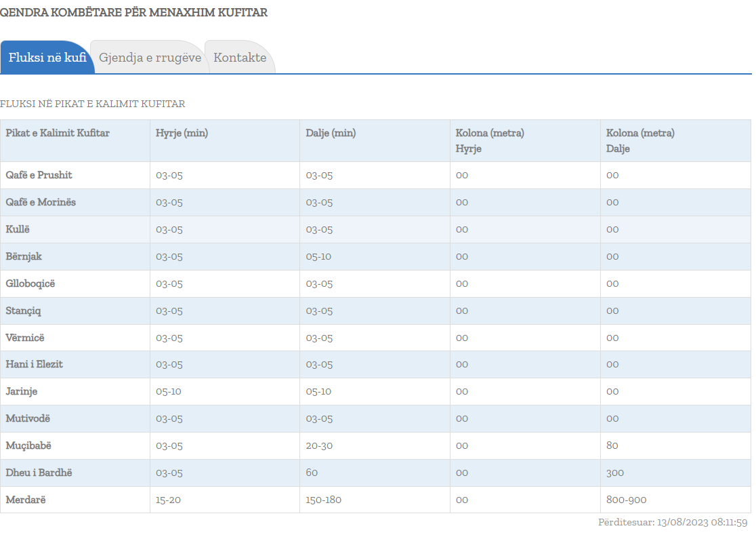Open the Kontakte tab
Viewport: 756px width, 539px height.
(x=240, y=58)
